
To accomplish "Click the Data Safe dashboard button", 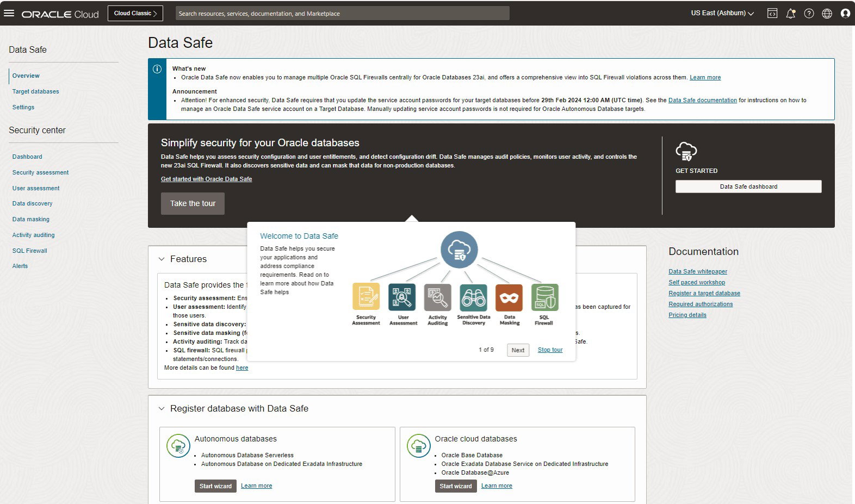I will tap(748, 186).
